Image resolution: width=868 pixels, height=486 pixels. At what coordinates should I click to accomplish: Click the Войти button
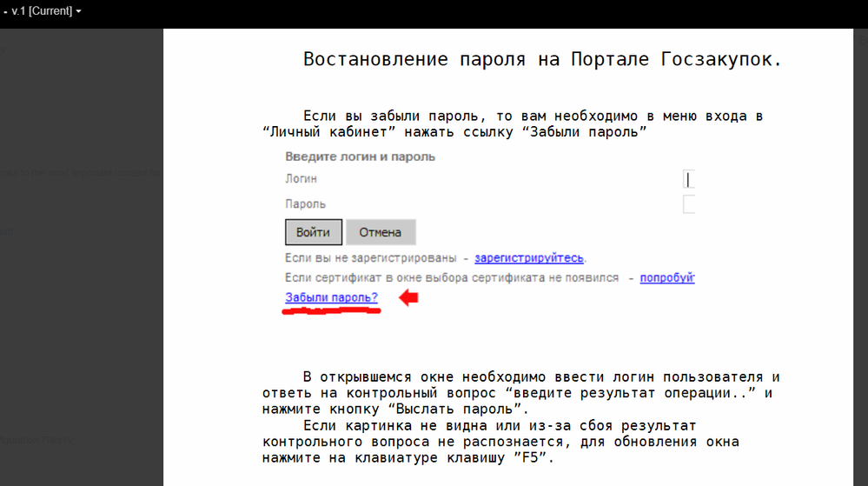pos(314,232)
